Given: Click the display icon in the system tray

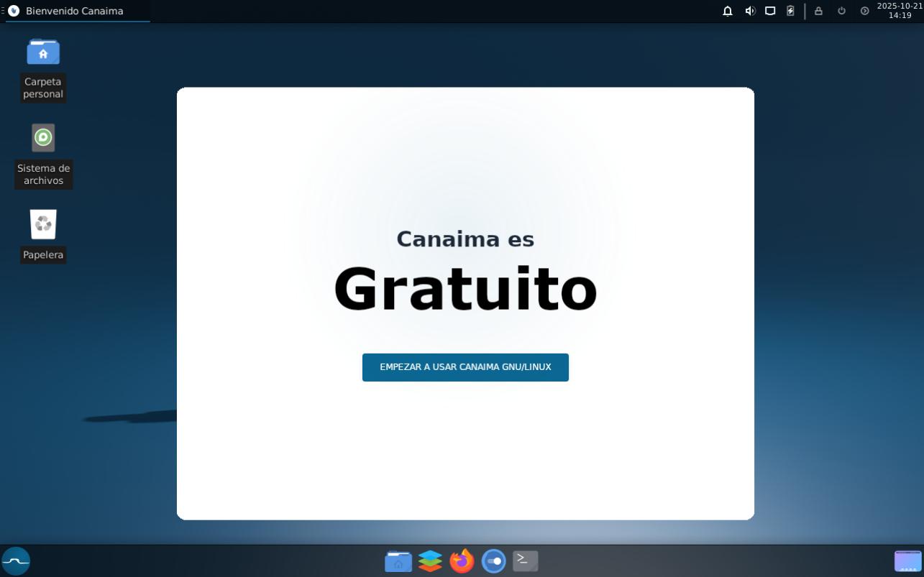Looking at the screenshot, I should [770, 11].
